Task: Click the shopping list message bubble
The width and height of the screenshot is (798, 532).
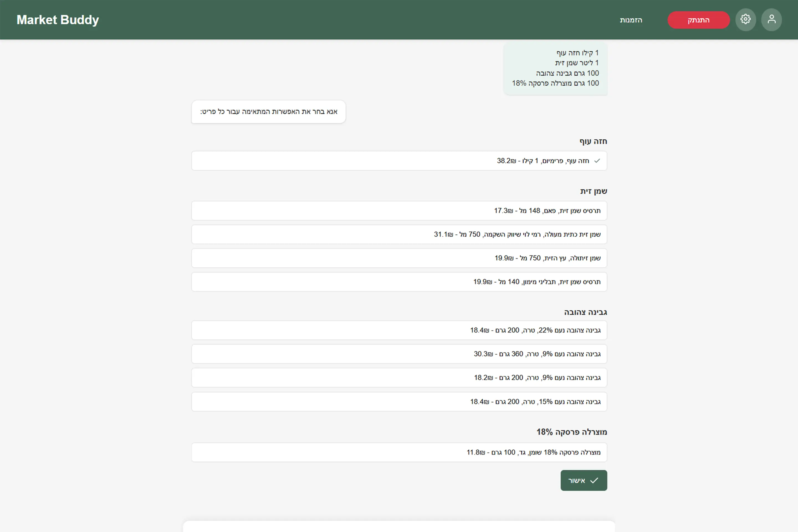Action: 555,68
